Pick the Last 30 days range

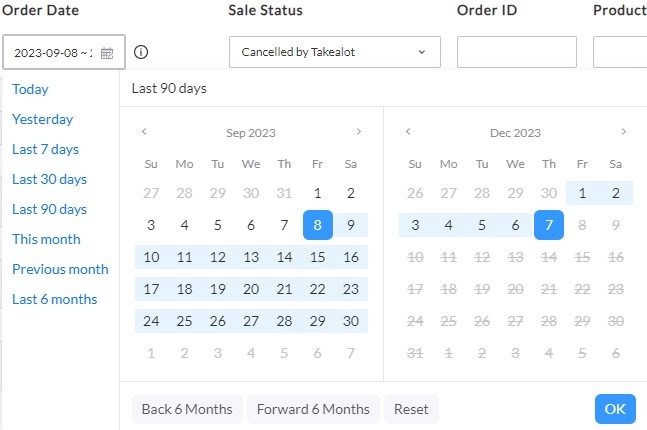click(49, 179)
